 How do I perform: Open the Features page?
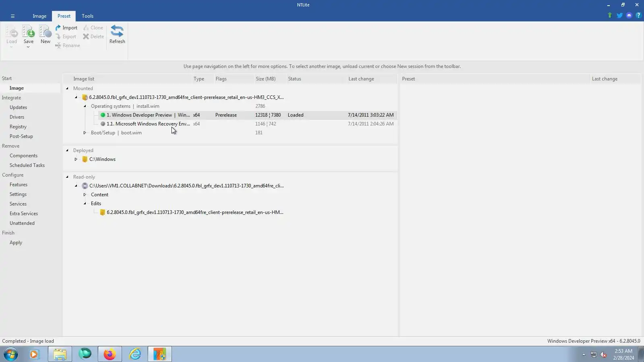pyautogui.click(x=19, y=185)
